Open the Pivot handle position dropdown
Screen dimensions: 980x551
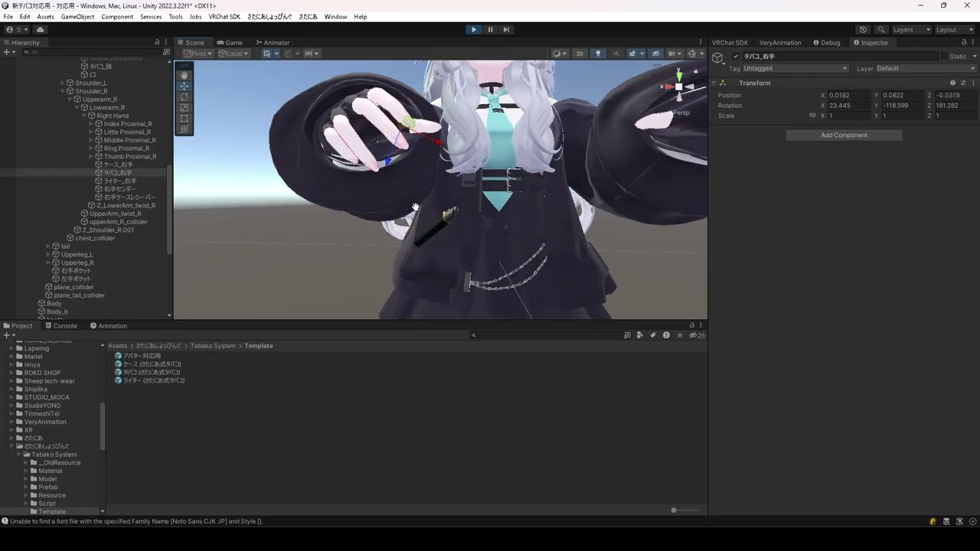point(198,54)
